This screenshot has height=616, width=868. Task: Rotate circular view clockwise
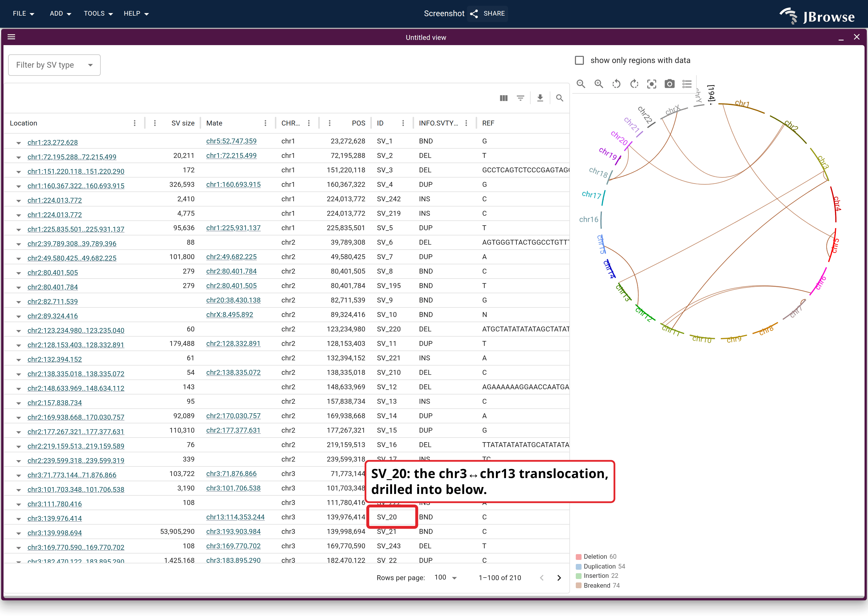(634, 84)
